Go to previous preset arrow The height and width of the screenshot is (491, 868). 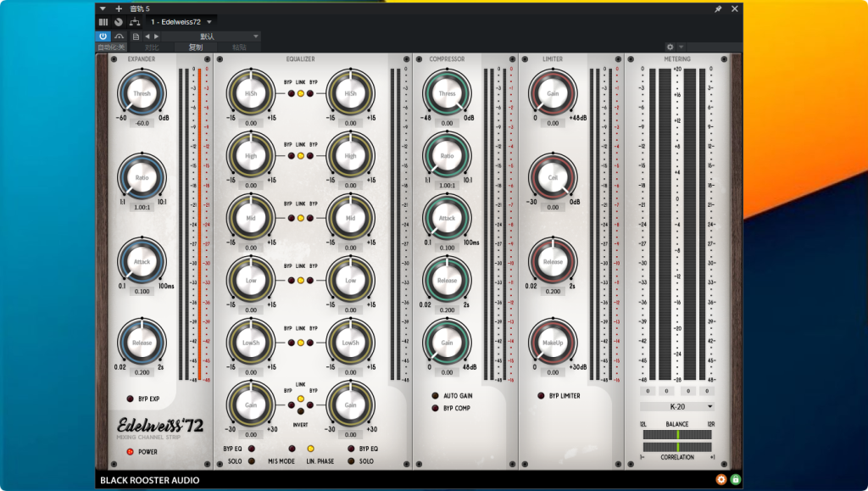tap(147, 36)
